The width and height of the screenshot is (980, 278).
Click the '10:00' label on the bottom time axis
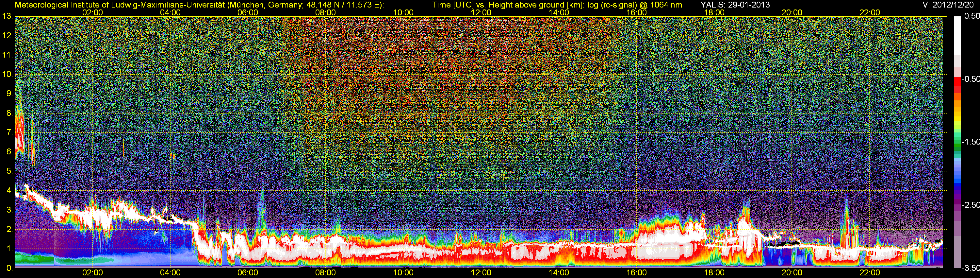(403, 273)
